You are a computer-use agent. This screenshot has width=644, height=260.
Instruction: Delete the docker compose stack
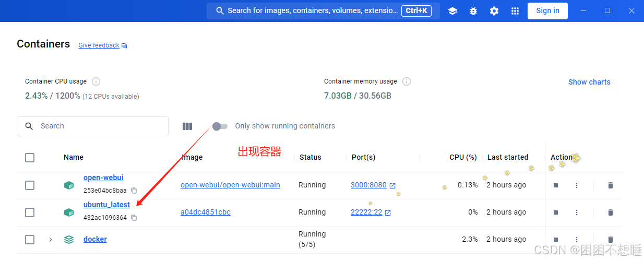tap(611, 239)
